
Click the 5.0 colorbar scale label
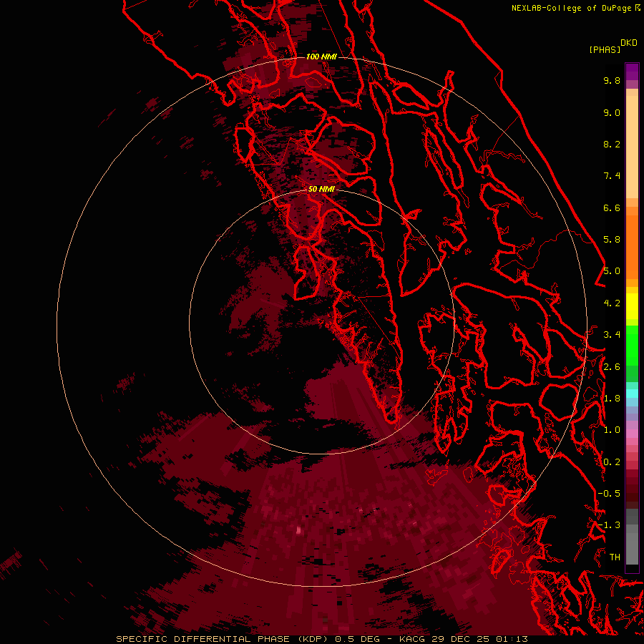pyautogui.click(x=612, y=271)
